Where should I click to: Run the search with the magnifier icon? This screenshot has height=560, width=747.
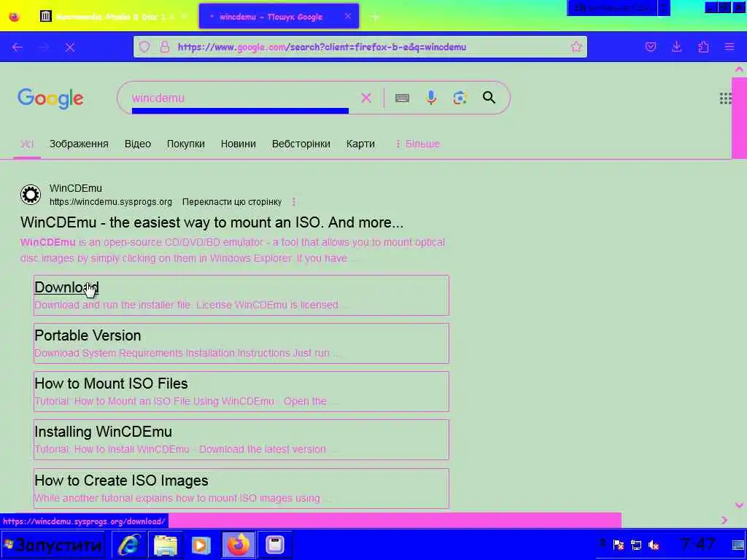(489, 98)
